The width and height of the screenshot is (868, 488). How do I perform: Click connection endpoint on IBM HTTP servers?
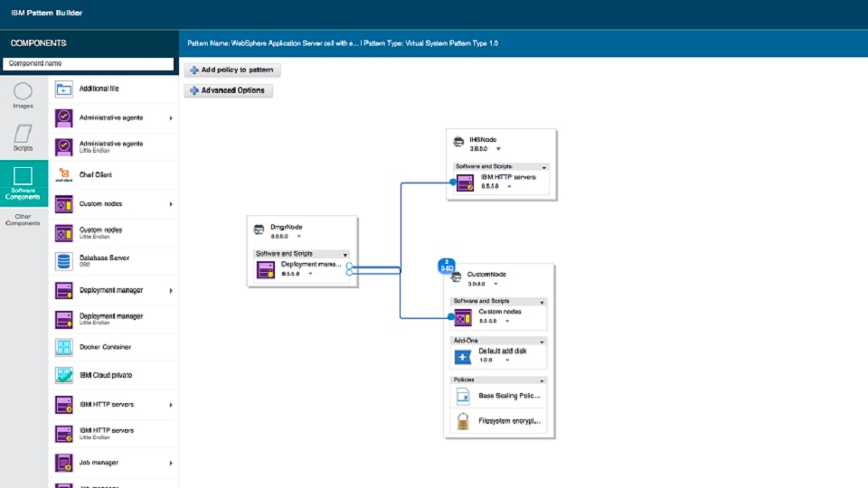coord(453,182)
